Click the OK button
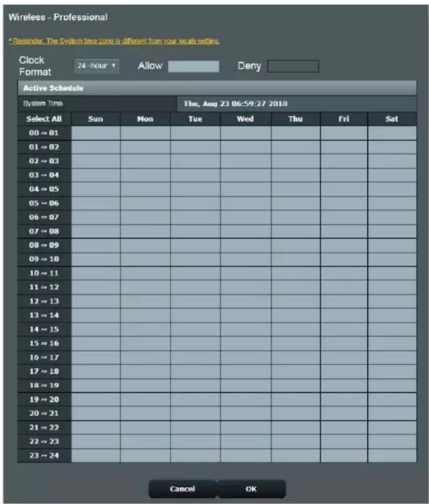This screenshot has height=504, width=429. click(251, 489)
